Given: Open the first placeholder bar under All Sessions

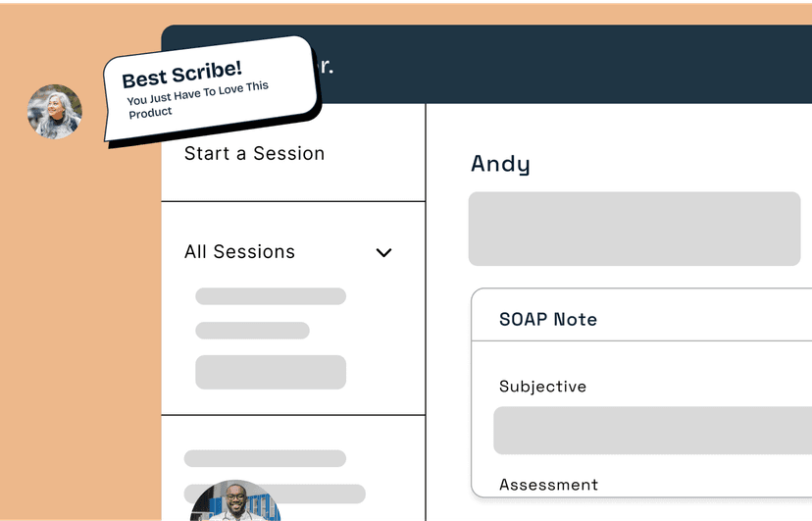Looking at the screenshot, I should [x=271, y=296].
